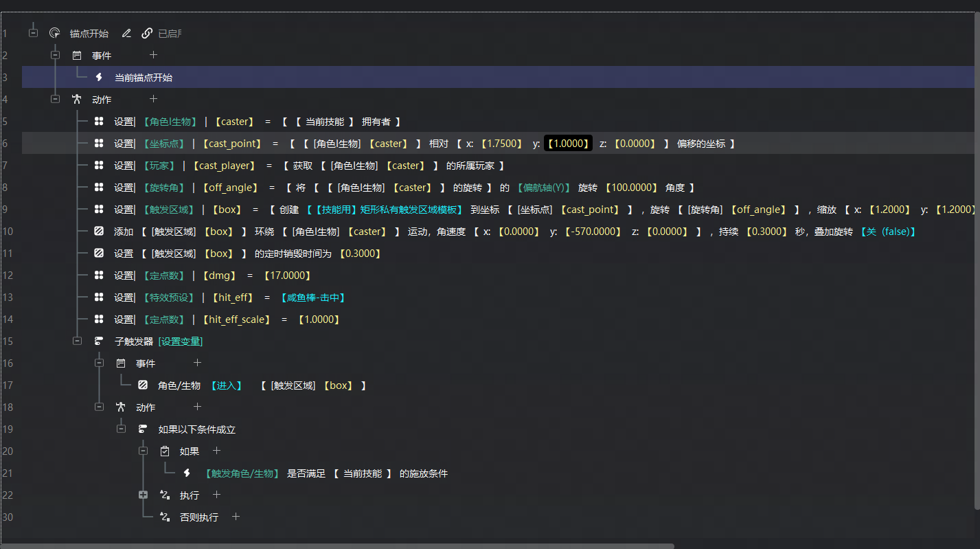980x549 pixels.
Task: Click the chain link icon beside 已启用
Action: coord(147,33)
